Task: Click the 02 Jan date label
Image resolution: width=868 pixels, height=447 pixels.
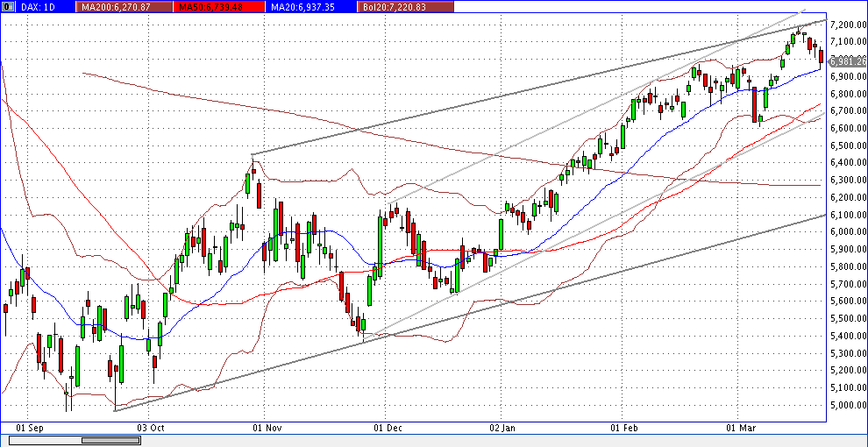Action: [x=504, y=428]
